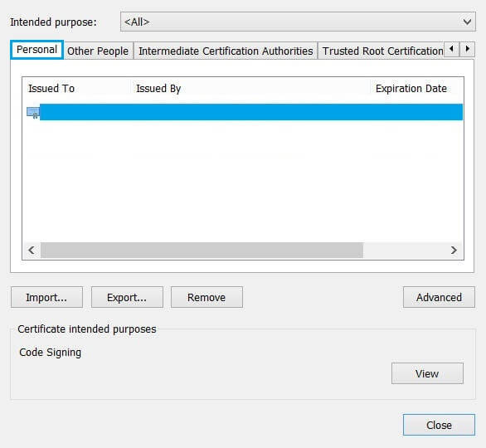Screen dimensions: 486x448
Task: Click tab strip scroll left arrow
Action: pyautogui.click(x=451, y=49)
